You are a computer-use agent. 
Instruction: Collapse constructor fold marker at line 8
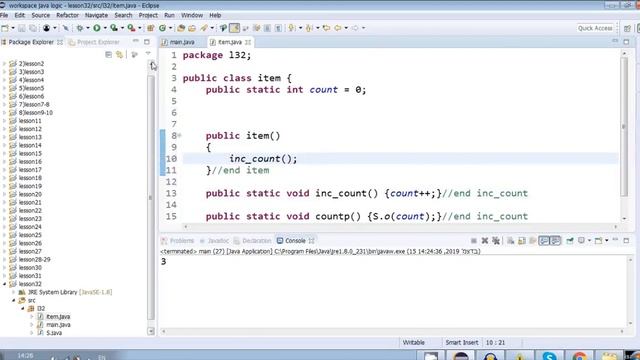pyautogui.click(x=180, y=136)
